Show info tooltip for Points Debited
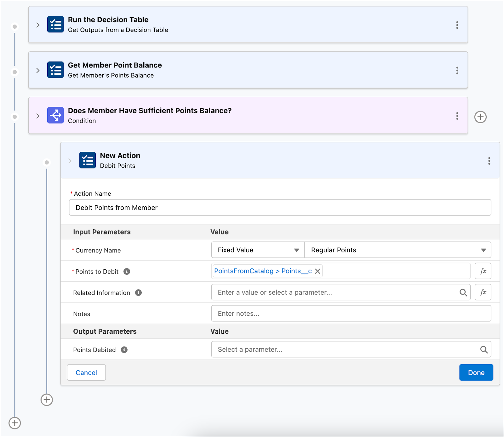The image size is (504, 437). [x=124, y=350]
